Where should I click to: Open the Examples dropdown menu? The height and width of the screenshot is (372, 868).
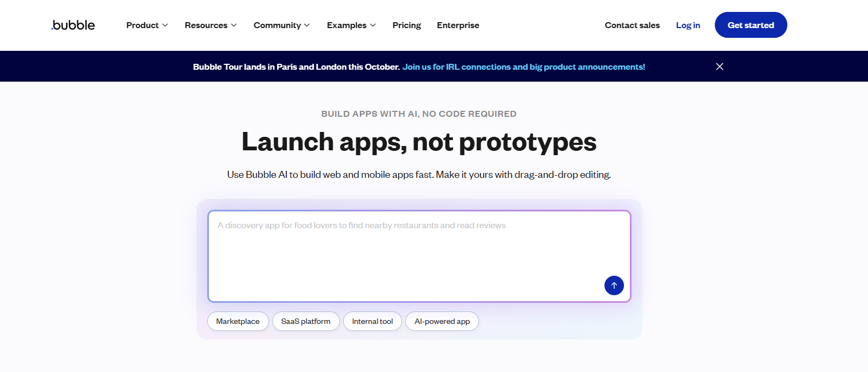tap(351, 25)
